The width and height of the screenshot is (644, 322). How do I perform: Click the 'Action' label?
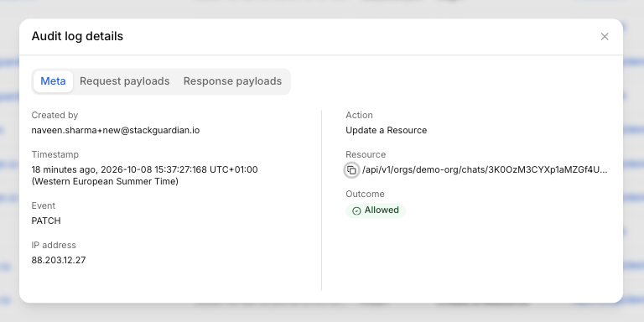point(359,116)
